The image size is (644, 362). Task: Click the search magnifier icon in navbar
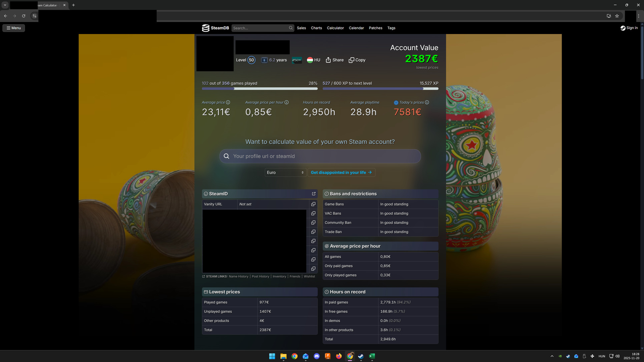click(x=291, y=28)
